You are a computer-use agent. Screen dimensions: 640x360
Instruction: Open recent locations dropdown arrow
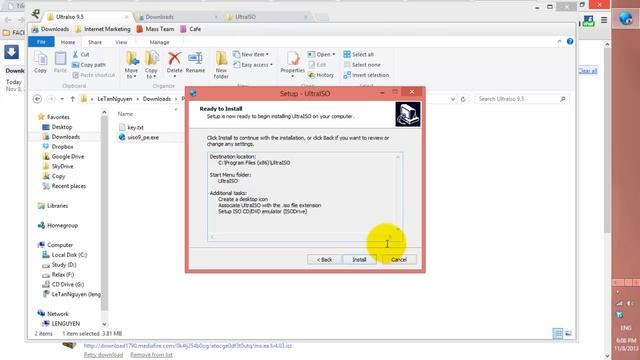[x=62, y=99]
